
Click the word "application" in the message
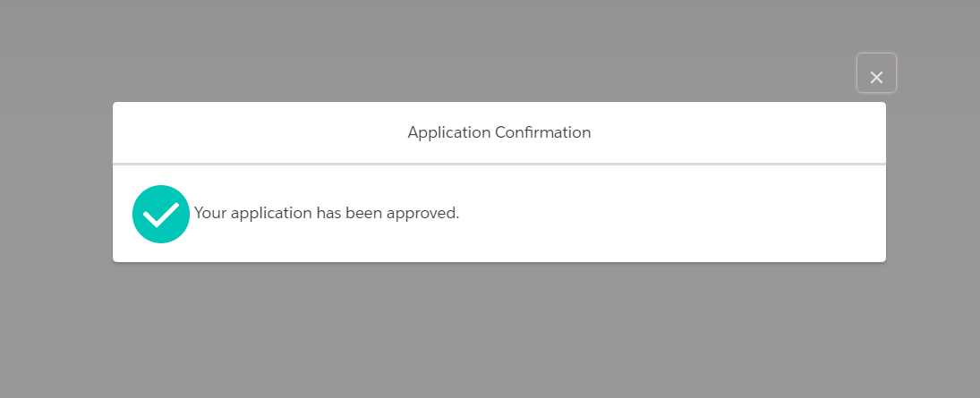(x=271, y=213)
